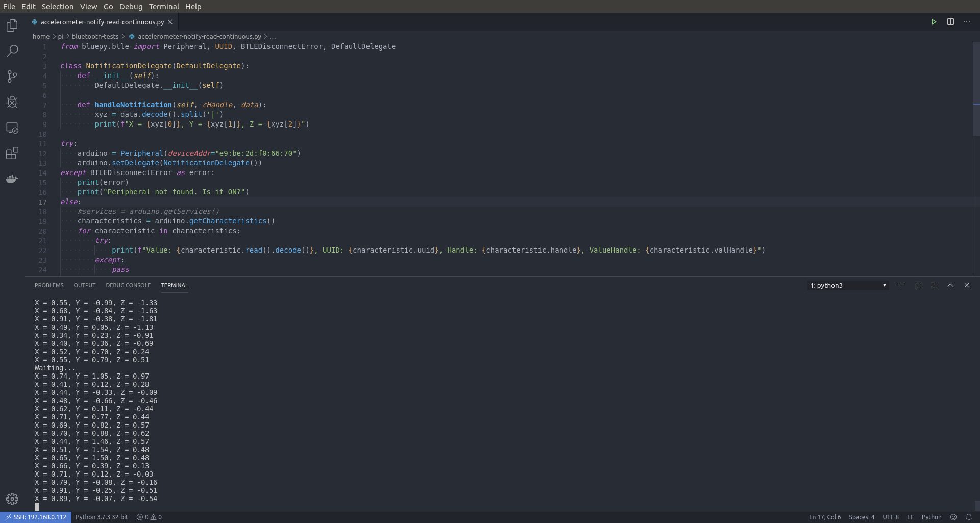Screen dimensions: 980x523
Task: Click the file name breadcrumb segment
Action: [199, 37]
